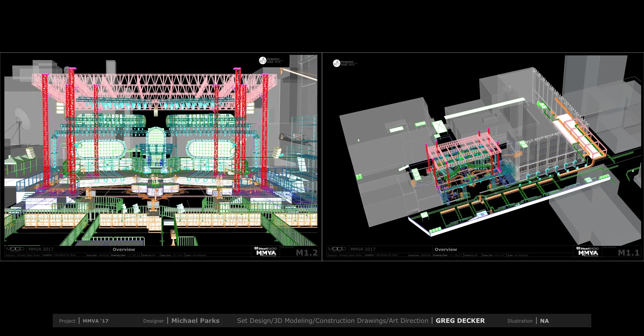Click GREG DECKER in the footer credits
This screenshot has width=644, height=336.
coord(460,321)
